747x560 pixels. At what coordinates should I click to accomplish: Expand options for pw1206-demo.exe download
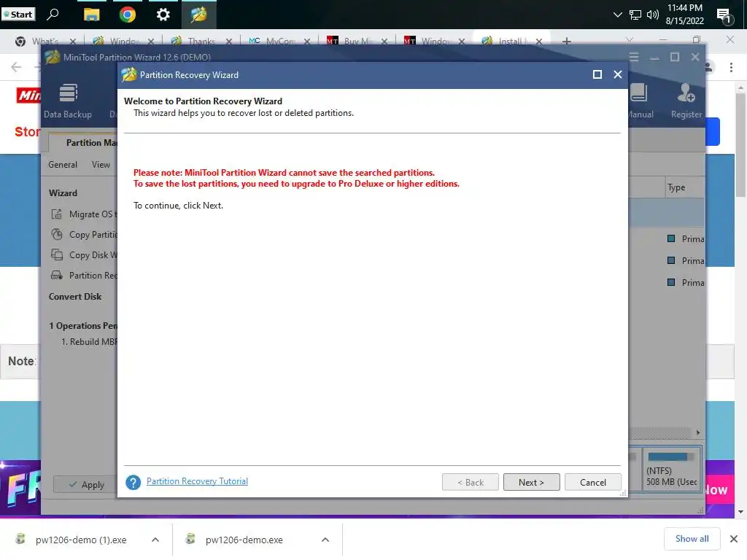point(325,540)
